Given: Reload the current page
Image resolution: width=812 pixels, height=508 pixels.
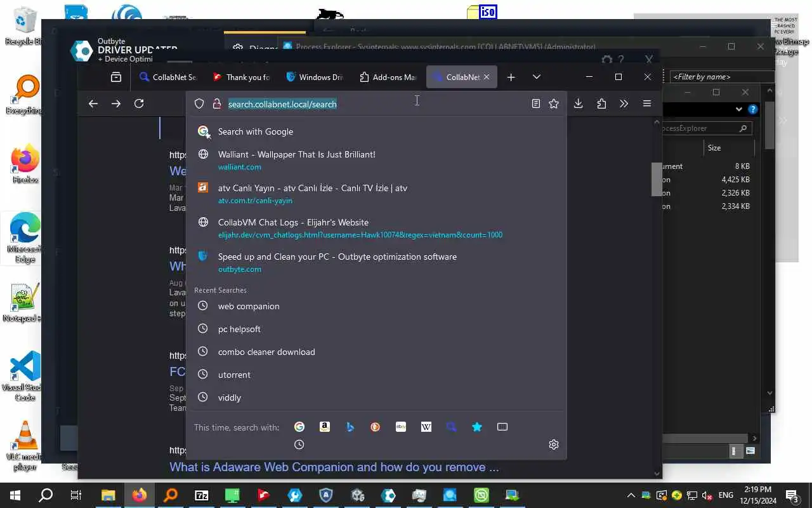Looking at the screenshot, I should pyautogui.click(x=139, y=104).
